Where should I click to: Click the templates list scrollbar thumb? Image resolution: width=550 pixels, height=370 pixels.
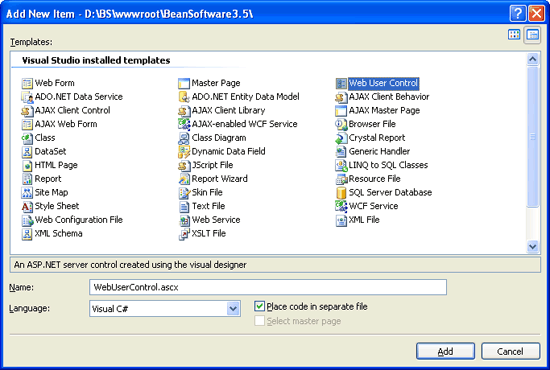(x=532, y=136)
